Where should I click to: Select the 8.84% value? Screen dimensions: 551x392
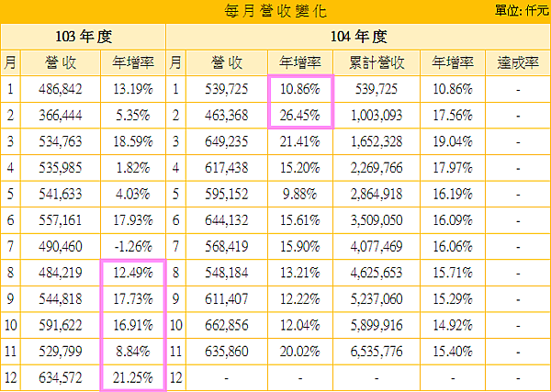(133, 352)
